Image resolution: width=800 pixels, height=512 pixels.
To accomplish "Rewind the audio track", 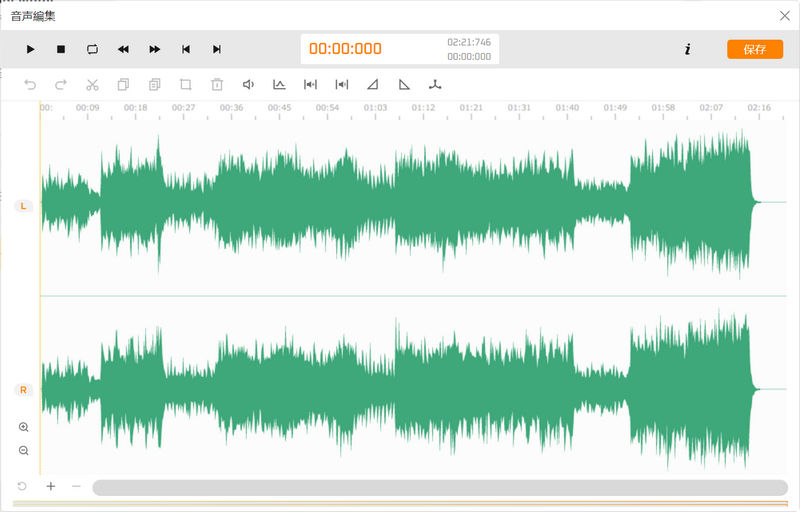I will (123, 49).
